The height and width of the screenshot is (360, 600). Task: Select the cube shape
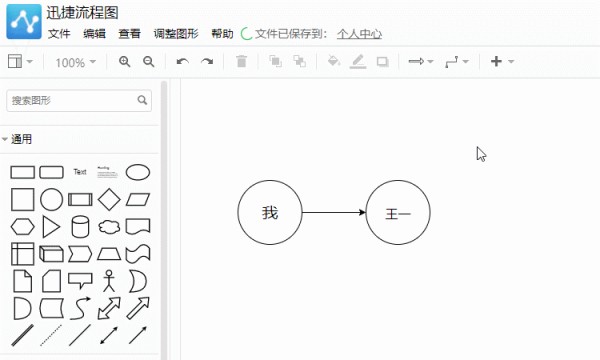tap(52, 254)
